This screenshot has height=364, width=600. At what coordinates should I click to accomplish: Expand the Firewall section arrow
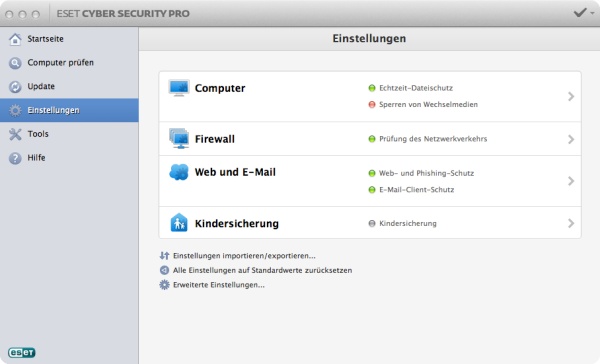(571, 139)
